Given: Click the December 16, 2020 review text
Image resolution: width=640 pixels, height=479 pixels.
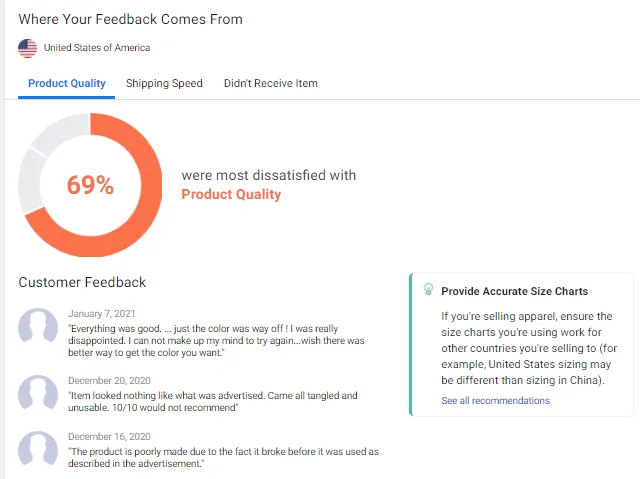Looking at the screenshot, I should click(x=223, y=457).
